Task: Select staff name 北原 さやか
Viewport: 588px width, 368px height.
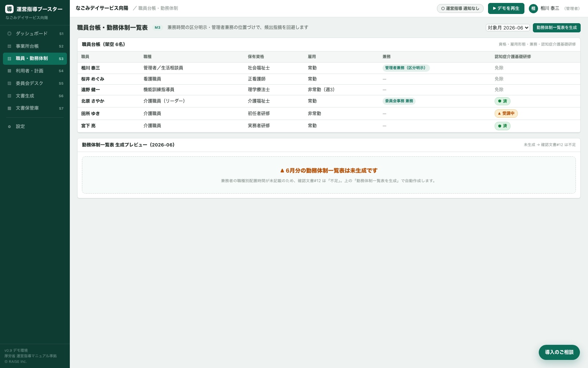Action: click(93, 101)
